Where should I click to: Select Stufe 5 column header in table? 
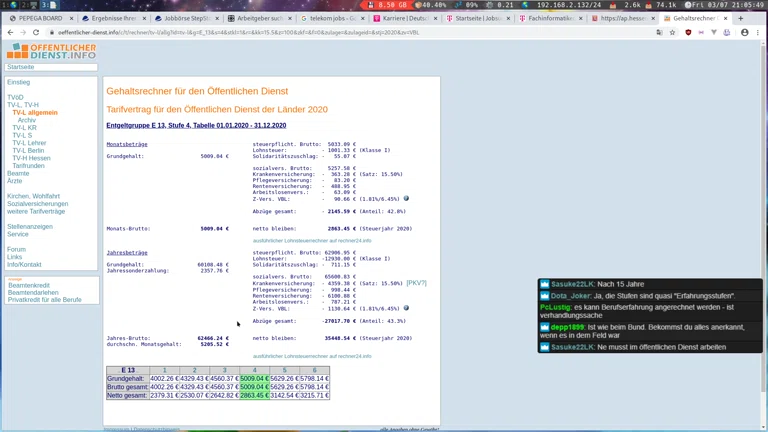pyautogui.click(x=284, y=370)
